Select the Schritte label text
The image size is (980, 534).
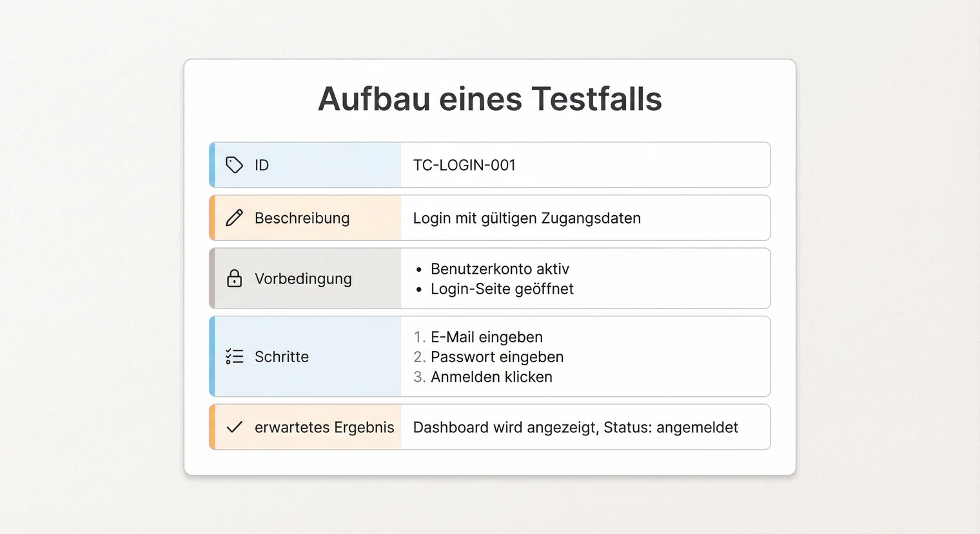click(x=282, y=356)
